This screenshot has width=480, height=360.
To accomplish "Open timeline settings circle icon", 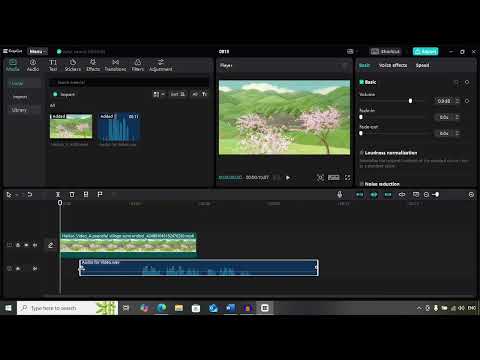I will pos(471,194).
